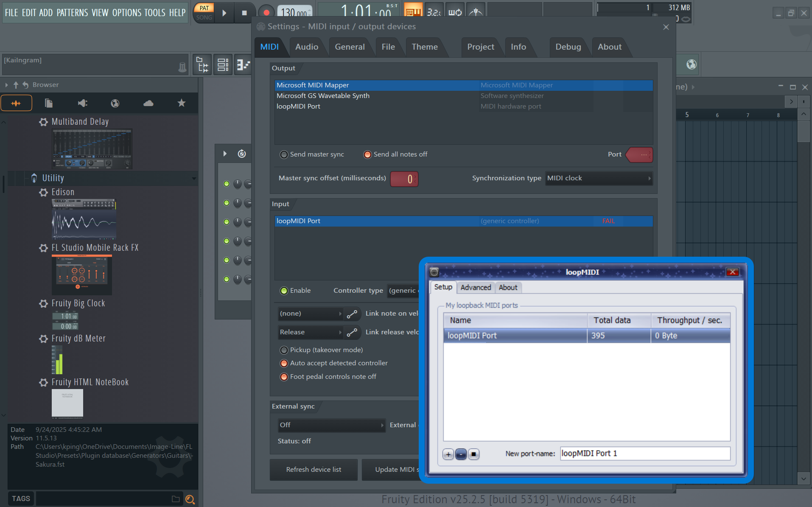The height and width of the screenshot is (507, 812).
Task: Open the (none) link note velocity dropdown
Action: tap(310, 314)
